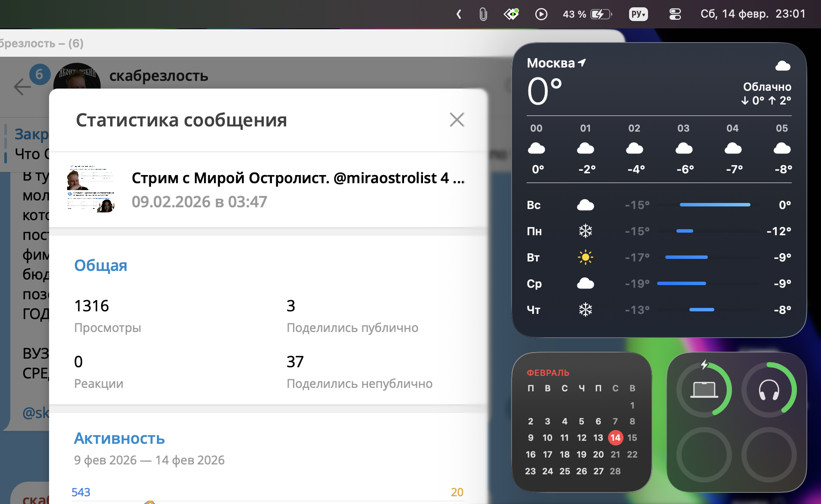Click the Общая section heading
The height and width of the screenshot is (504, 821).
[x=101, y=265]
